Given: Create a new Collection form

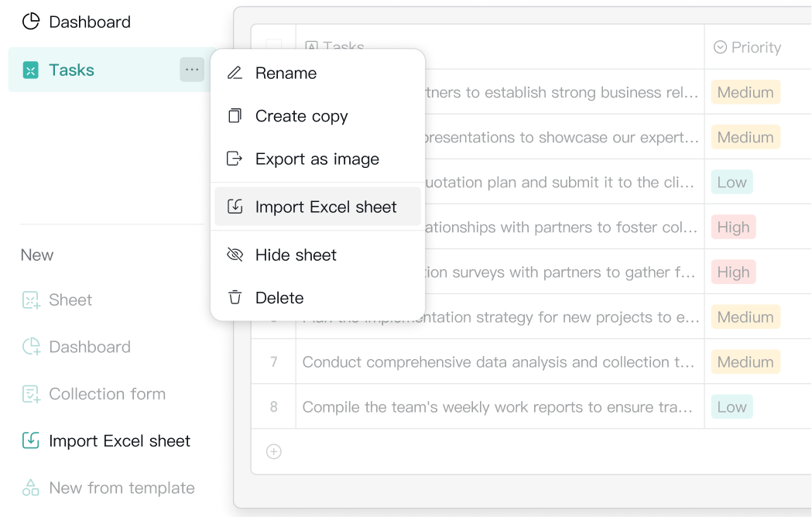Looking at the screenshot, I should point(107,394).
